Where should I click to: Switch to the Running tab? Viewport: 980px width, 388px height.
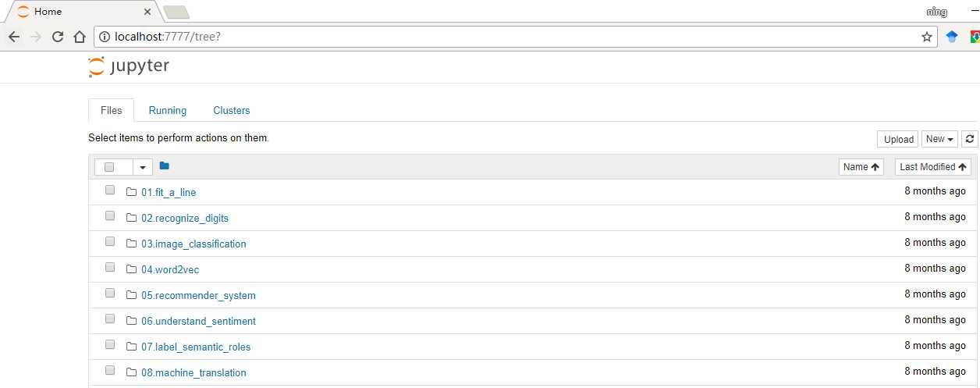coord(168,110)
